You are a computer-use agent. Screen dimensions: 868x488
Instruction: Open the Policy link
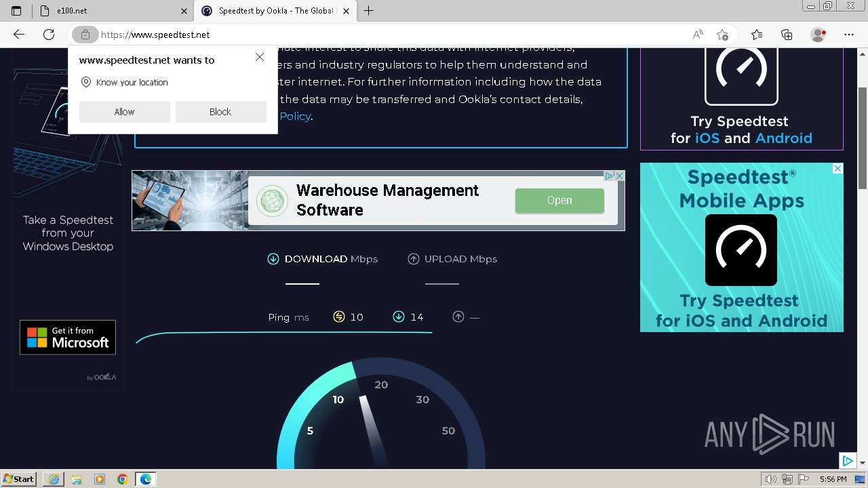[x=295, y=116]
